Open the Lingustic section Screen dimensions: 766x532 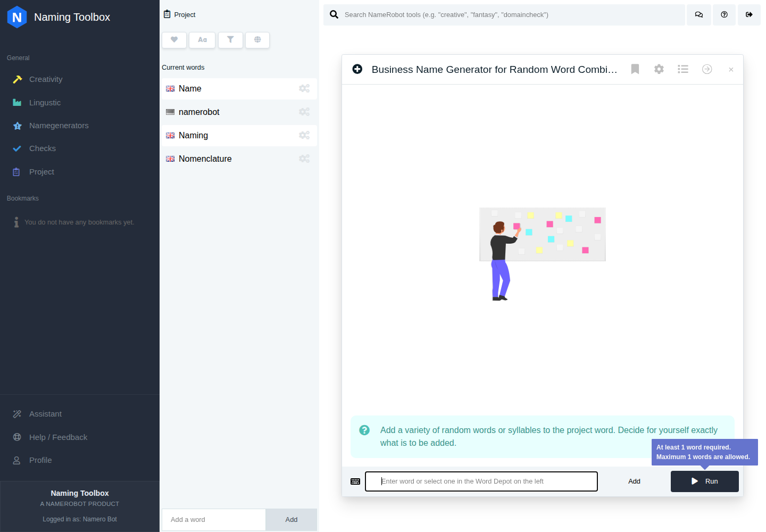(x=45, y=103)
